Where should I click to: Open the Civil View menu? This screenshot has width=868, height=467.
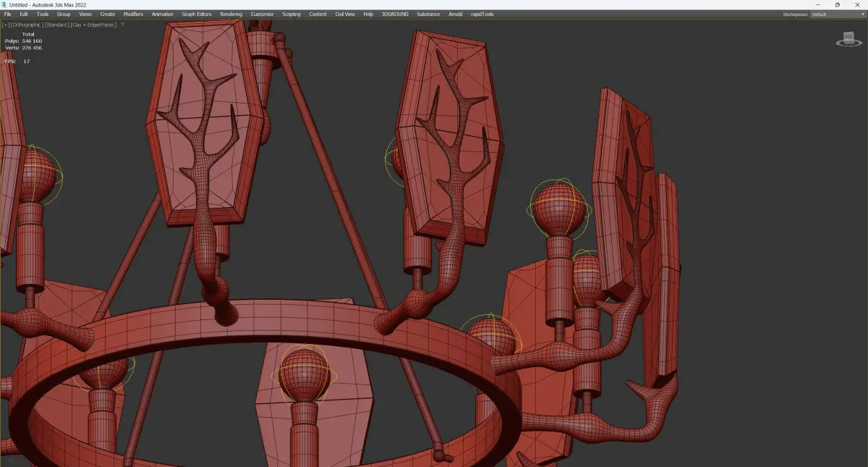(345, 14)
